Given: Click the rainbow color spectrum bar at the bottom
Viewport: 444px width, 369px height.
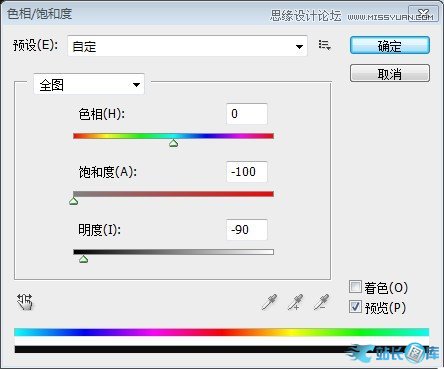Looking at the screenshot, I should point(222,332).
